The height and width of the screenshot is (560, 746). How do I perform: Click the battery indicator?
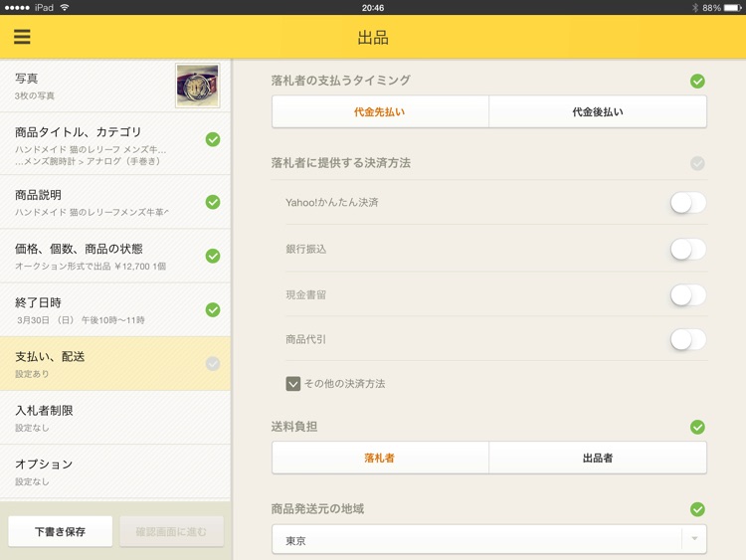coord(732,8)
